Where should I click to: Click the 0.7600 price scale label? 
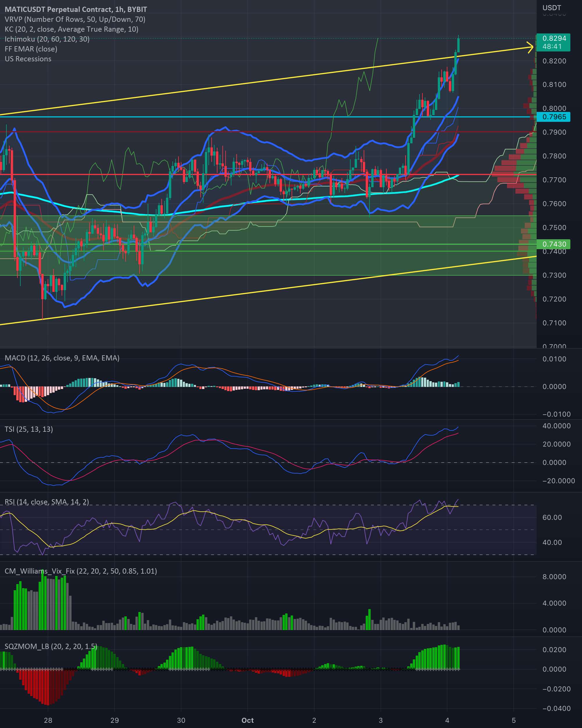click(554, 204)
